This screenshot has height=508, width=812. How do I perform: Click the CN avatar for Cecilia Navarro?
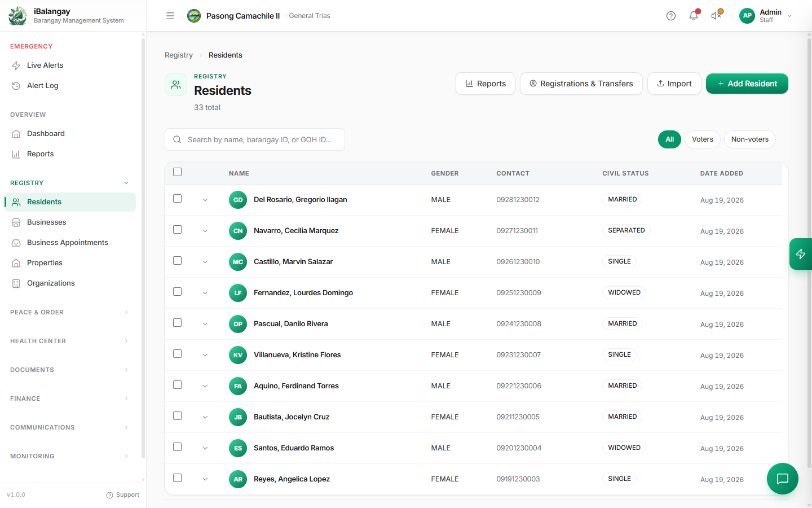pyautogui.click(x=238, y=231)
